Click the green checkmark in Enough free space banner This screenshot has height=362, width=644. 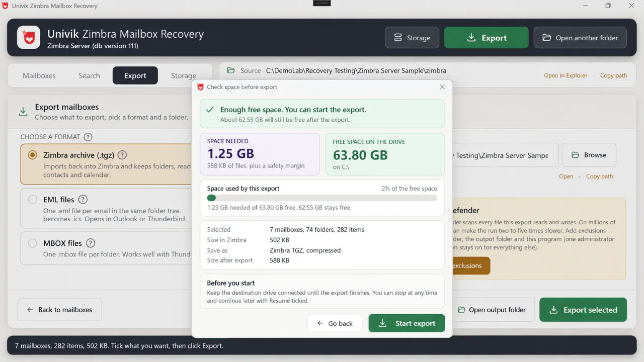pyautogui.click(x=210, y=110)
